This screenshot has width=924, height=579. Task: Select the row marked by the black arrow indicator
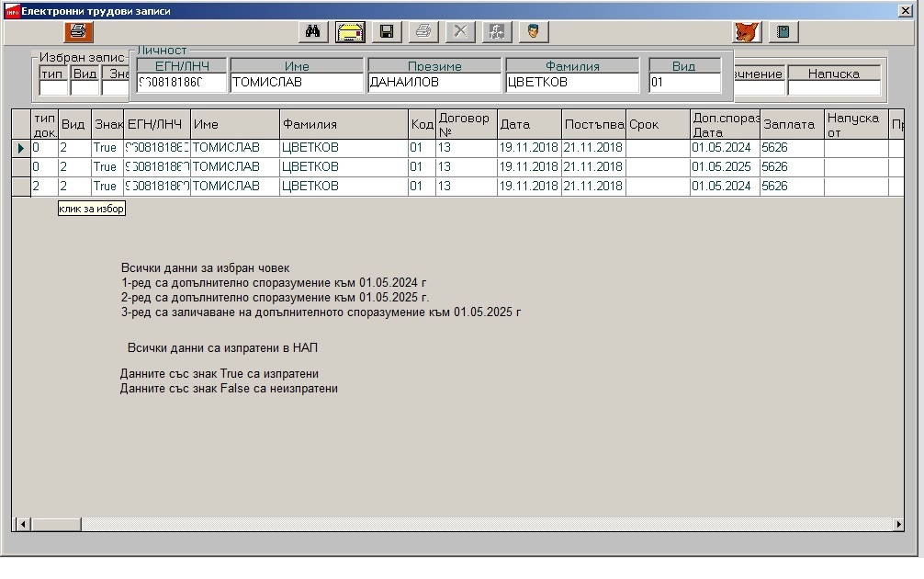[21, 148]
